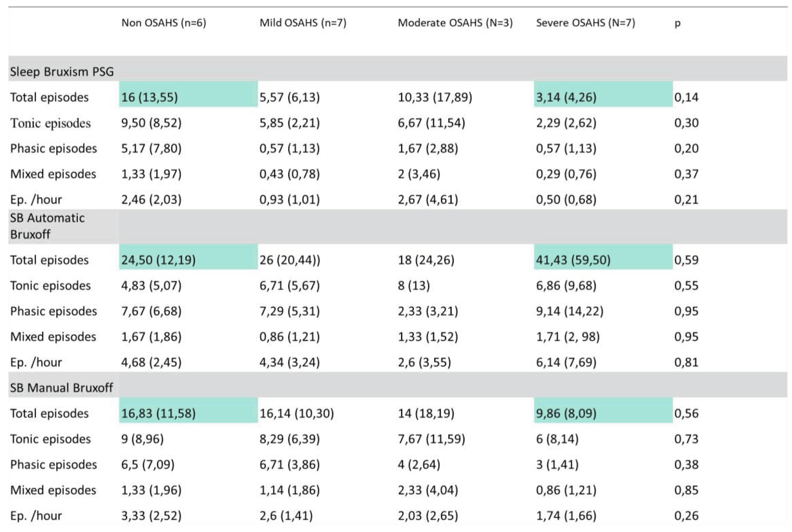
Task: Click the p column header
Action: pos(677,23)
